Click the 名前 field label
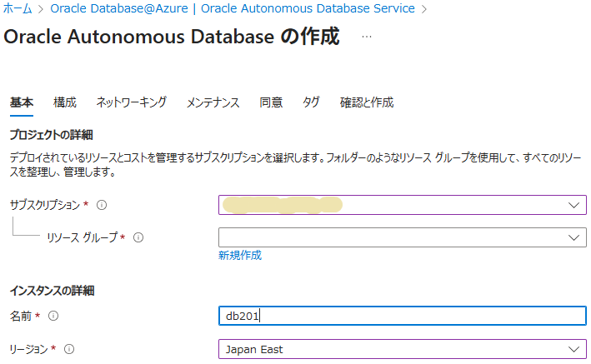591x364 pixels. tap(21, 316)
